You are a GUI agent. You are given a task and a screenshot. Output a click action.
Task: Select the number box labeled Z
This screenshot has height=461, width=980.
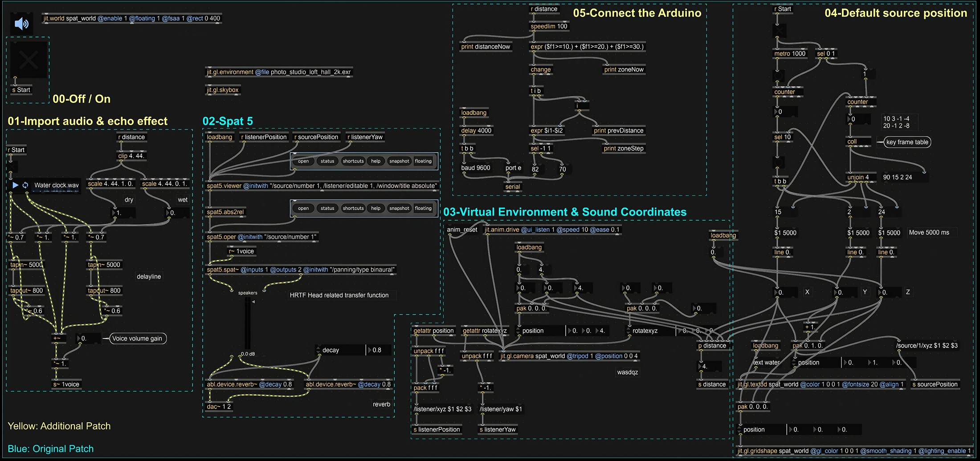[889, 292]
